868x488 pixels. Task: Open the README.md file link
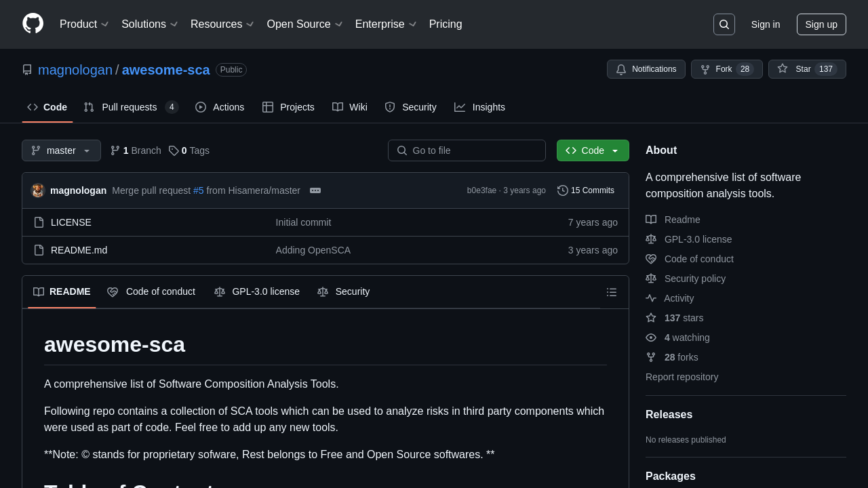coord(79,250)
